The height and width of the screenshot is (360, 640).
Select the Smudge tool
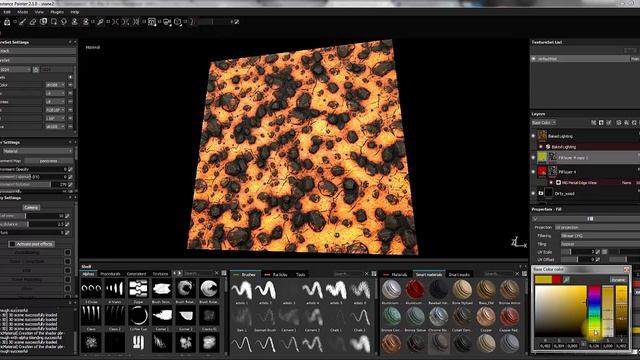pos(64,22)
